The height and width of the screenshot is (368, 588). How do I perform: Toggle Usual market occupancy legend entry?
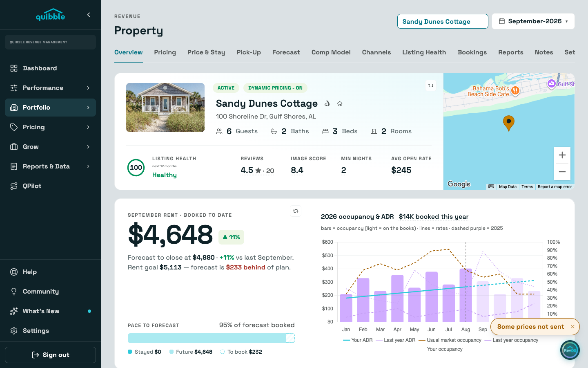[x=450, y=340]
